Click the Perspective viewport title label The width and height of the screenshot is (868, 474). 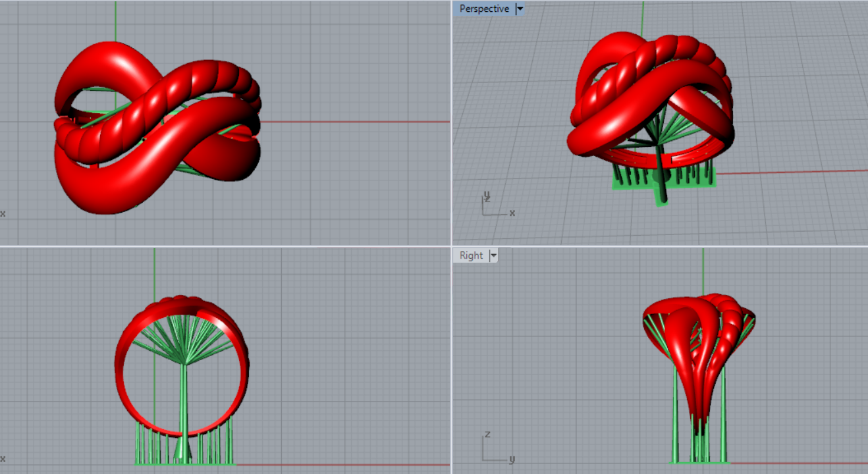(x=484, y=9)
